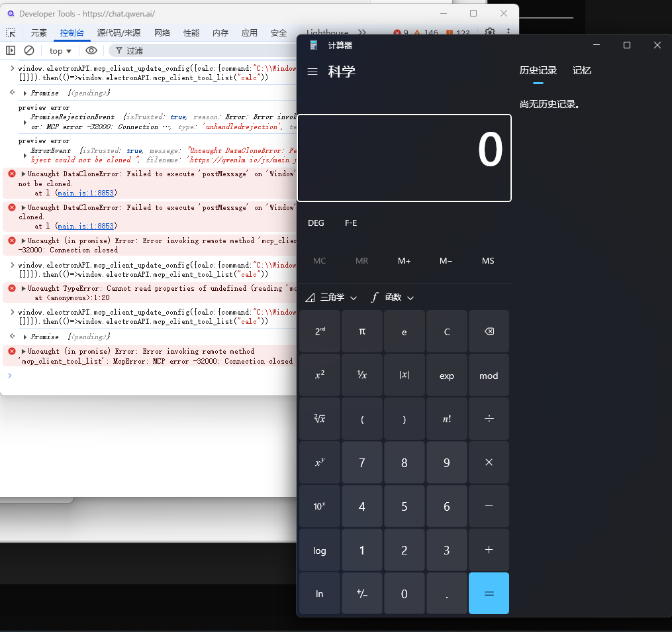Select the 历史记录 history tab in calculator
Image resolution: width=672 pixels, height=632 pixels.
(x=538, y=71)
